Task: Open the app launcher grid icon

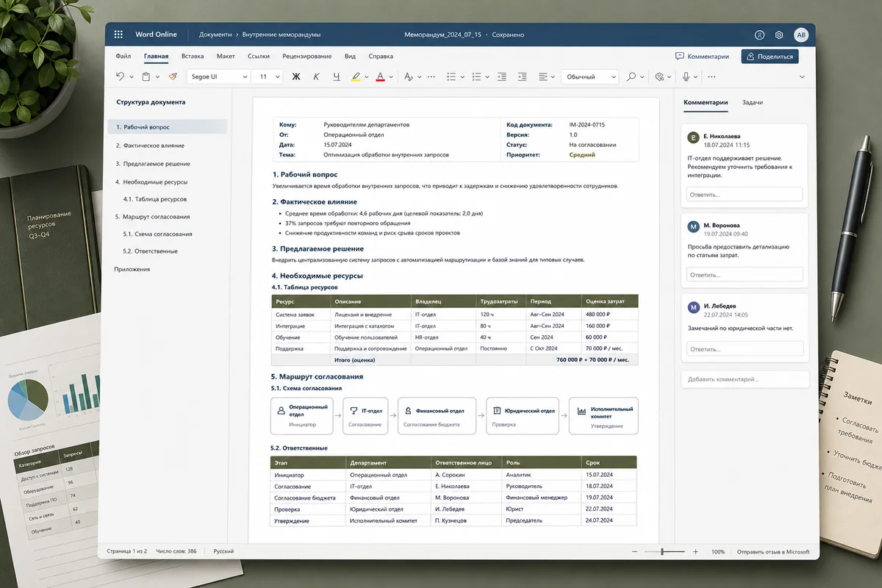Action: pos(118,35)
